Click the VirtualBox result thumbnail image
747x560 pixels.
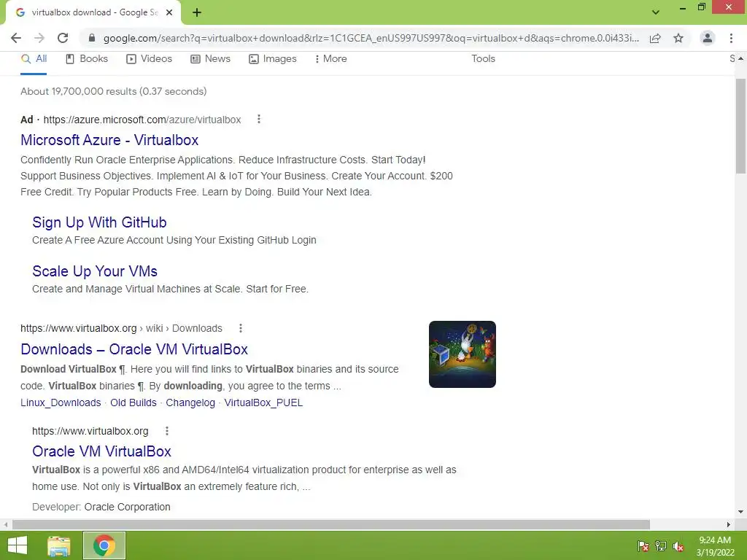pos(462,354)
